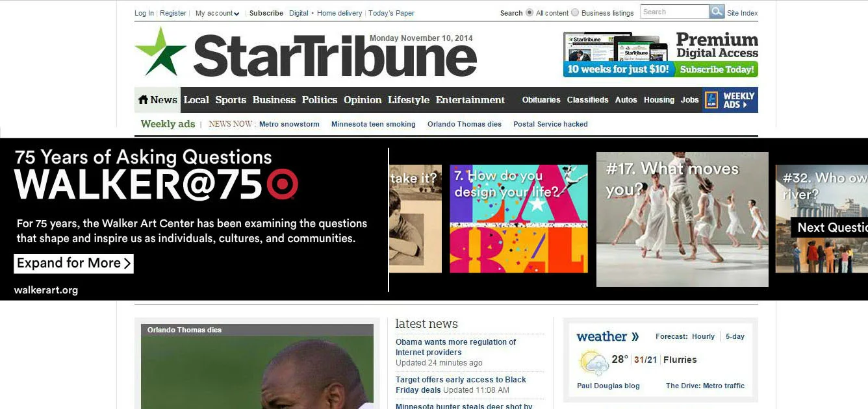
Task: Open the 5-day forecast link
Action: point(735,336)
